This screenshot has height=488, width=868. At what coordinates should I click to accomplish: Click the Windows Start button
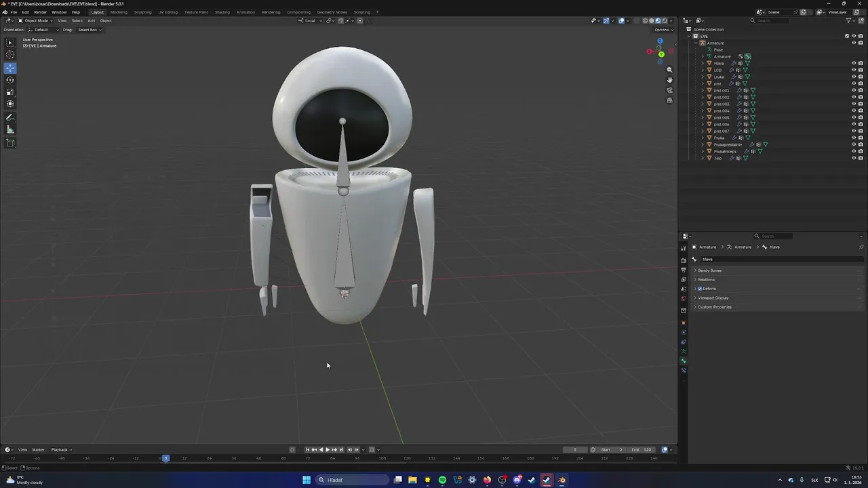point(307,480)
